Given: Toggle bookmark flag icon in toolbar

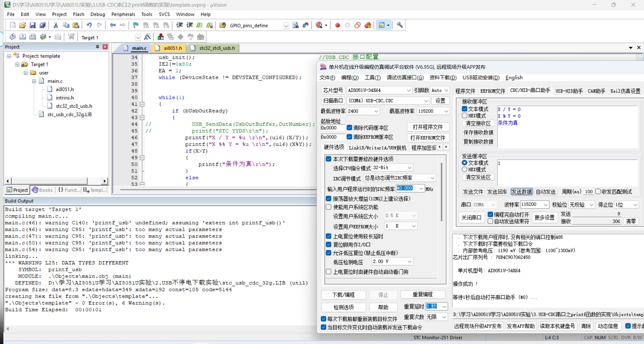Looking at the screenshot, I should (x=135, y=25).
